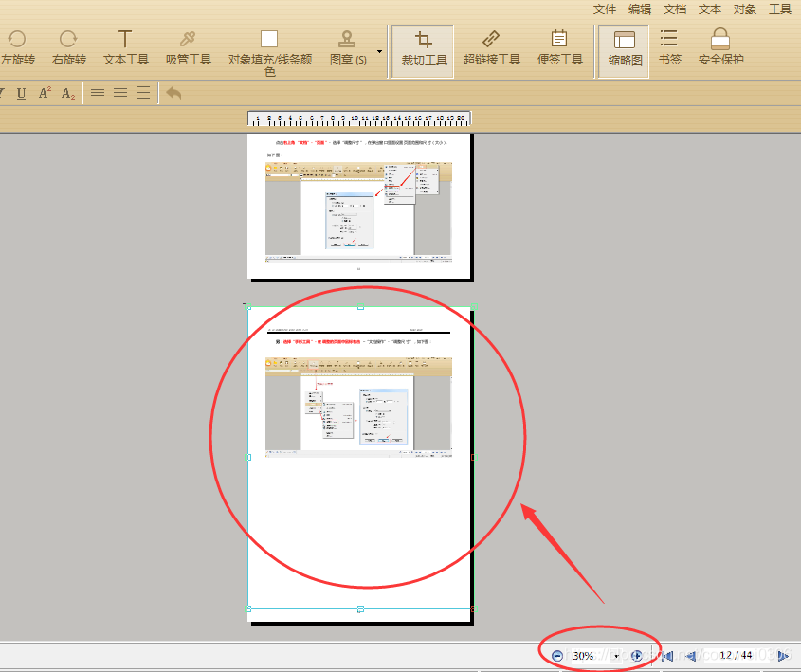Open 安全保护 security protection
The image size is (801, 672).
click(720, 48)
